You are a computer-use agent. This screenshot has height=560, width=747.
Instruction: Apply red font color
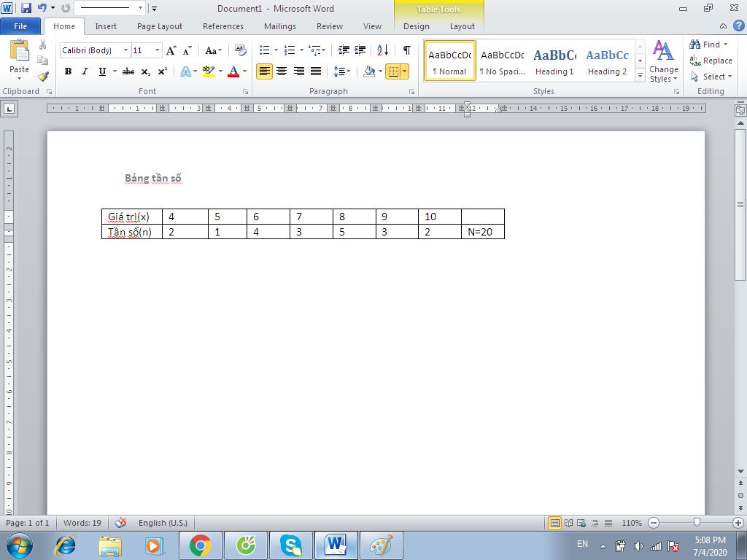(233, 71)
